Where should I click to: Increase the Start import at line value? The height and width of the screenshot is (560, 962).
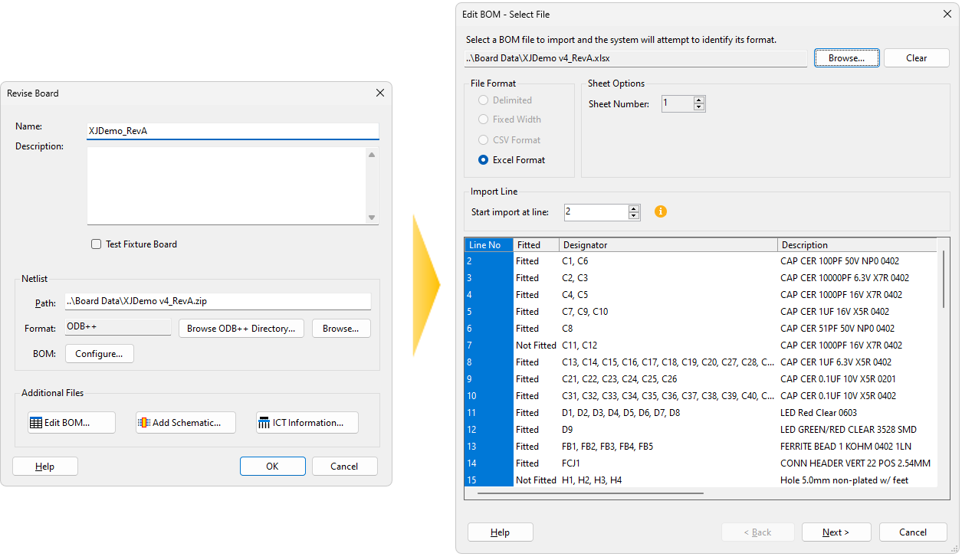tap(634, 208)
